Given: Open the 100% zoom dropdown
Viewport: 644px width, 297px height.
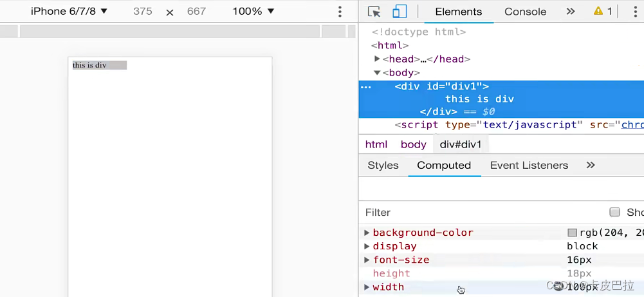Looking at the screenshot, I should pyautogui.click(x=253, y=12).
